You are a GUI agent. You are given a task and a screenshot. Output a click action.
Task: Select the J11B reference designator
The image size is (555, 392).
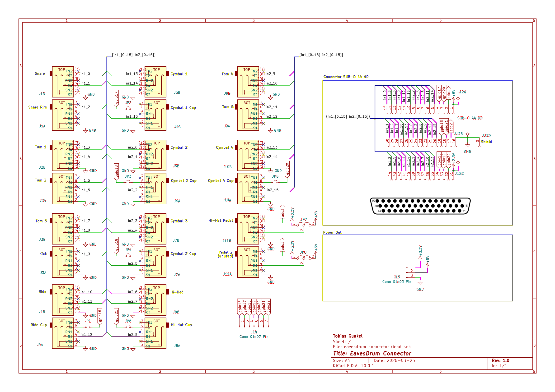[x=227, y=241]
